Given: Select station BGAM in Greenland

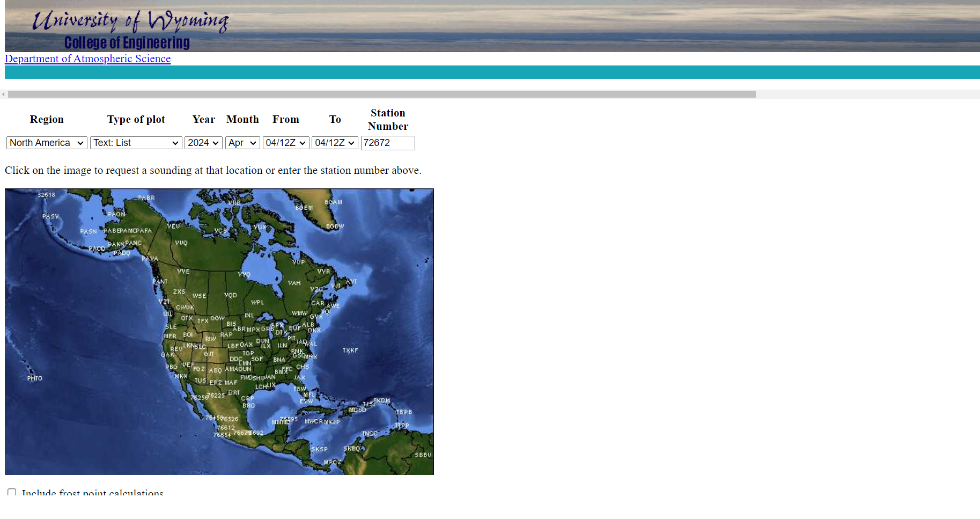Looking at the screenshot, I should pos(333,202).
